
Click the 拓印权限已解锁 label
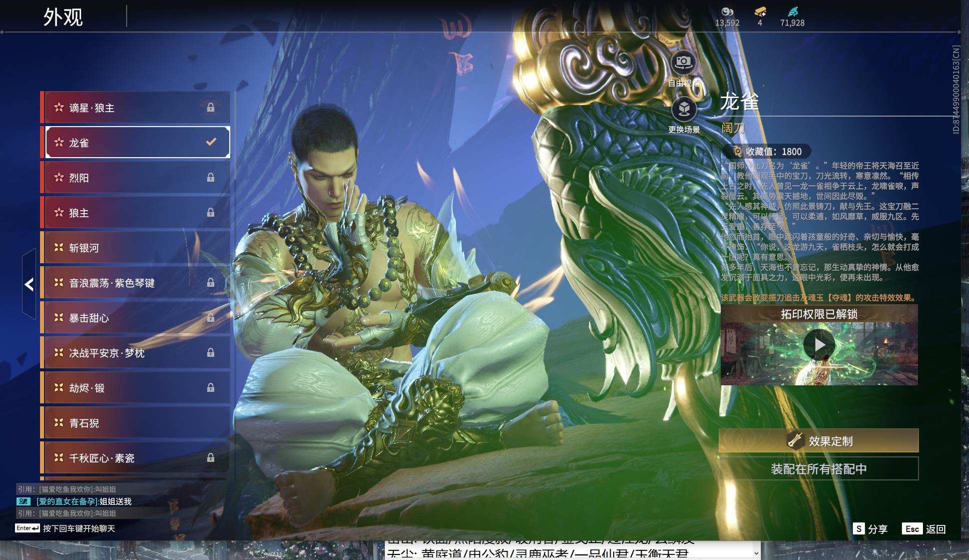819,314
